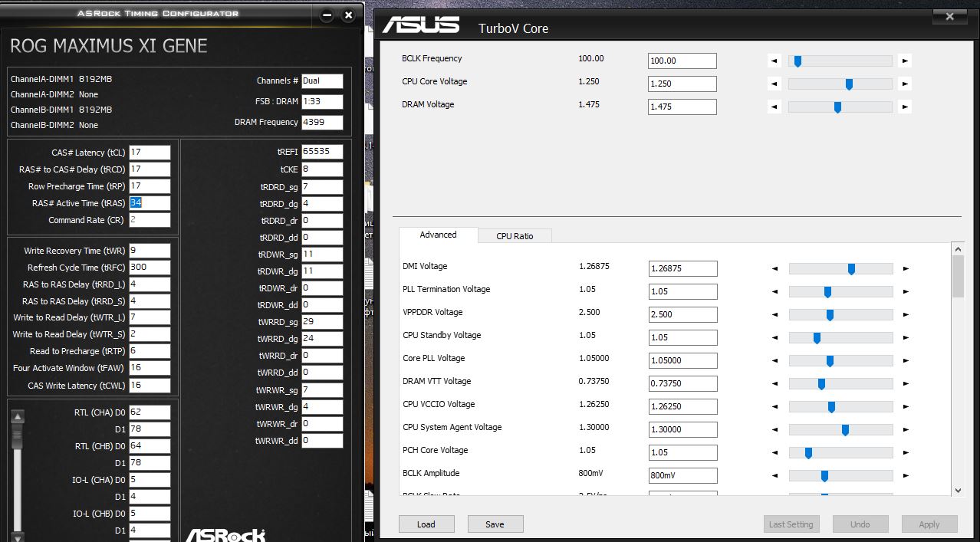
Task: Adjust the DRAM Voltage slider thumb
Action: [x=837, y=107]
